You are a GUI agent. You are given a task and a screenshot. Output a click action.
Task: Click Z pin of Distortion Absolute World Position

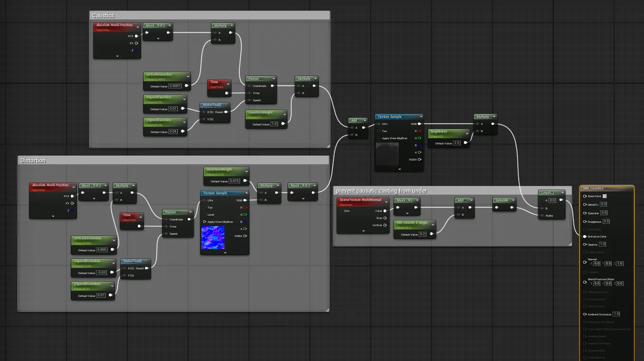[x=73, y=210]
